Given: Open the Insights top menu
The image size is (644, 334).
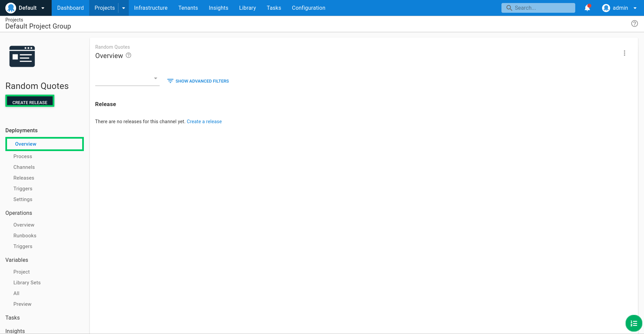Looking at the screenshot, I should coord(218,8).
